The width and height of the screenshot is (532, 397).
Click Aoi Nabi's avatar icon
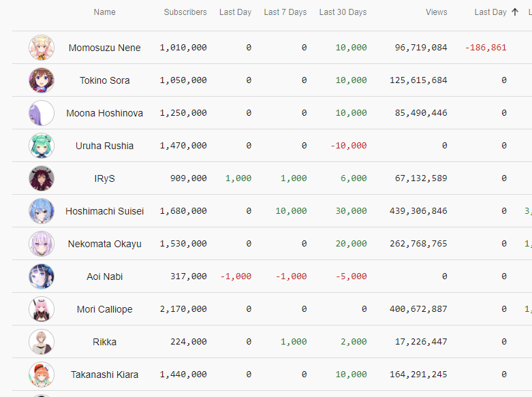[42, 276]
